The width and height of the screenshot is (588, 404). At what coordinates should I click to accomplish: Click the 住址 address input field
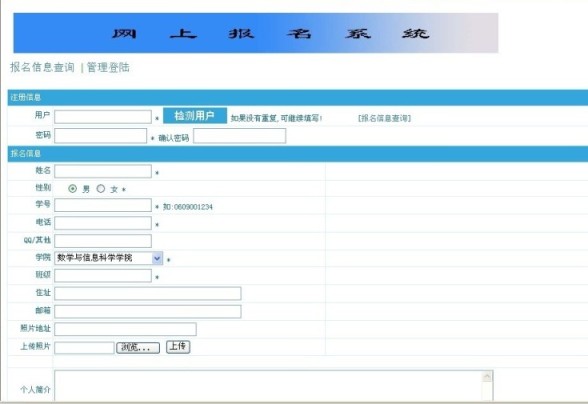click(x=148, y=293)
